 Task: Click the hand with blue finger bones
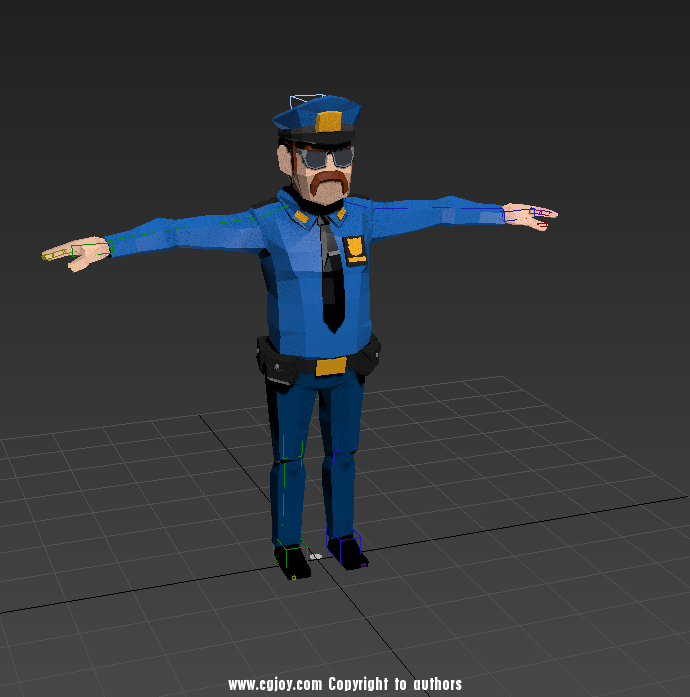pyautogui.click(x=528, y=213)
